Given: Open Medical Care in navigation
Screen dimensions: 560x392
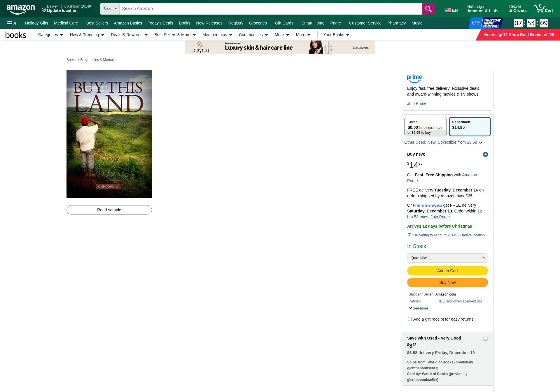Looking at the screenshot, I should tap(66, 23).
